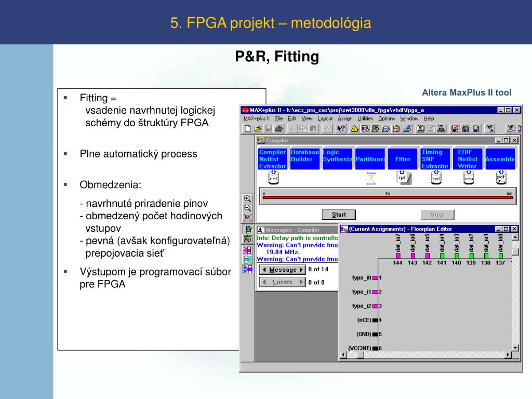The image size is (532, 399).
Task: Click the red compile progress bar
Action: point(388,197)
